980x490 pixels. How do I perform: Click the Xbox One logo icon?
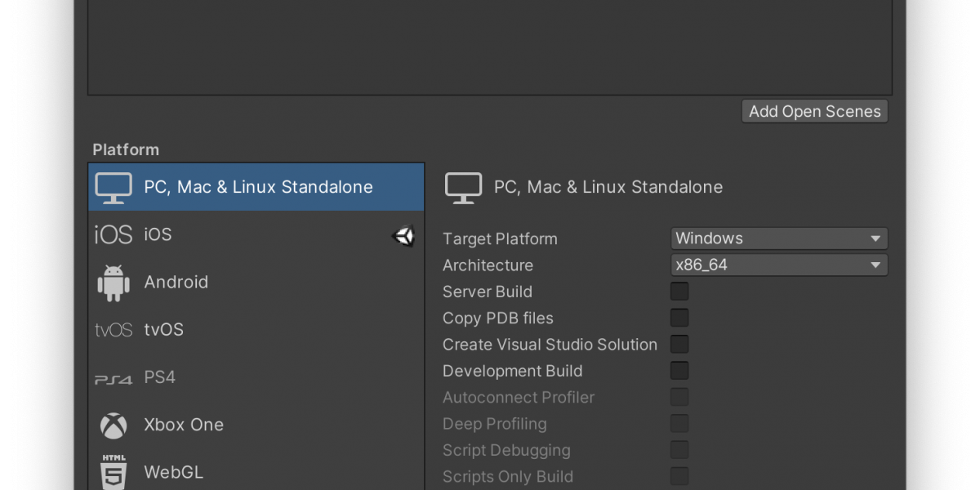click(114, 425)
